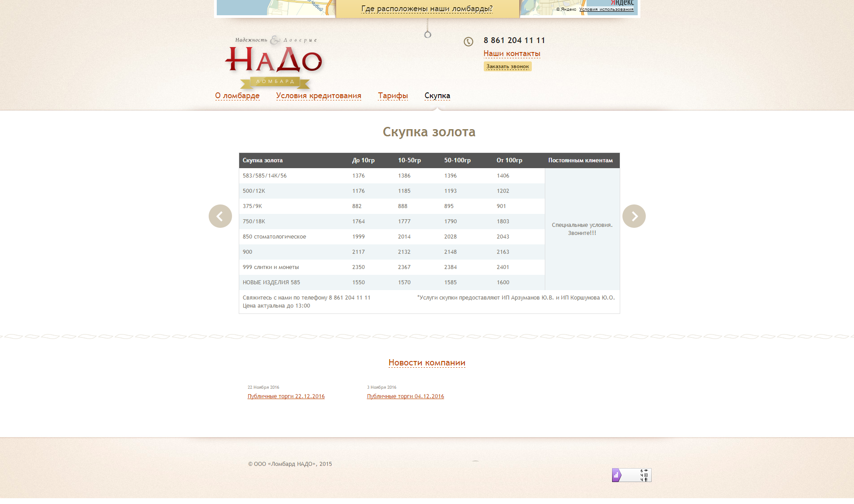The width and height of the screenshot is (854, 504).
Task: Click the 'До 10гр' column header
Action: pyautogui.click(x=363, y=161)
